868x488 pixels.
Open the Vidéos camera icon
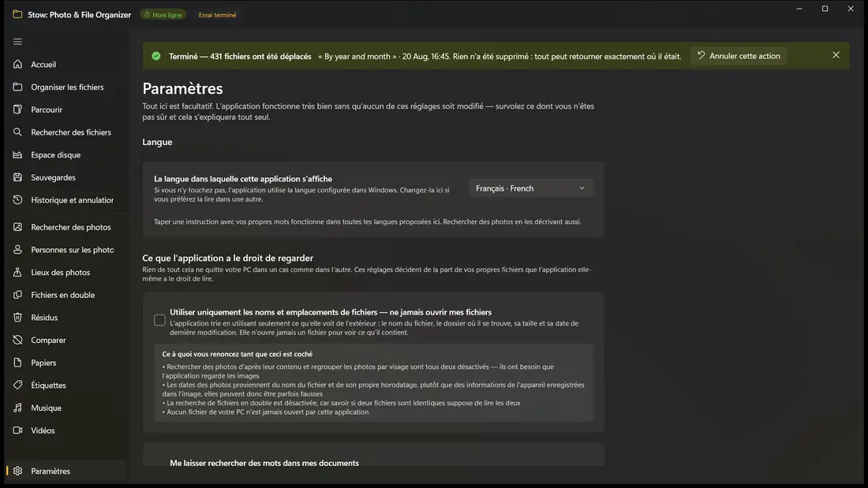click(17, 430)
